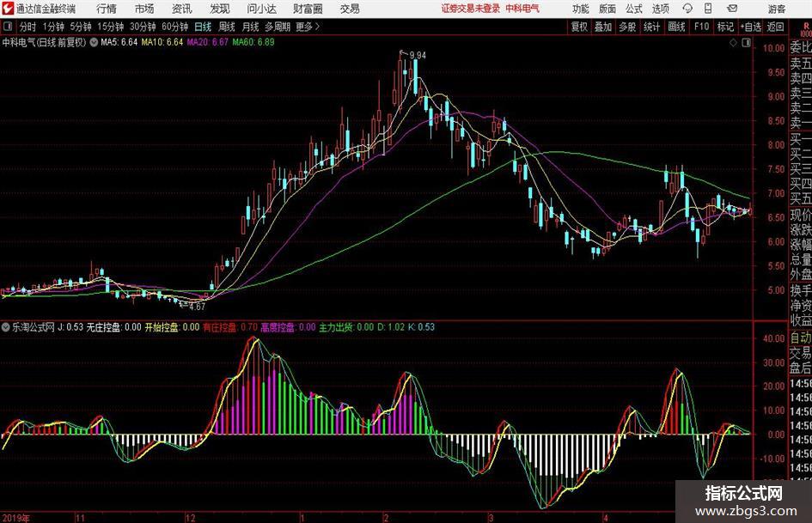Viewport: 812px width, 523px height.
Task: Open the 发现 menu
Action: (220, 9)
